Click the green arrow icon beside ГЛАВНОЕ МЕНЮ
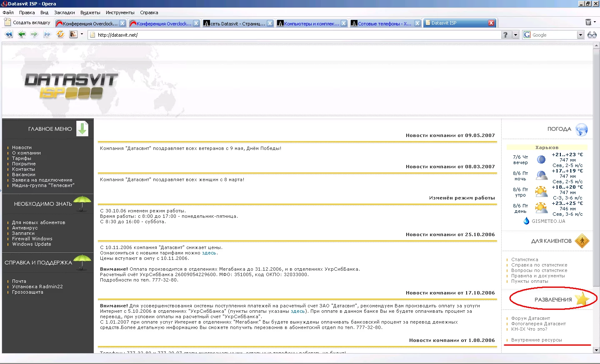Screen dimensions: 600x364 click(82, 128)
